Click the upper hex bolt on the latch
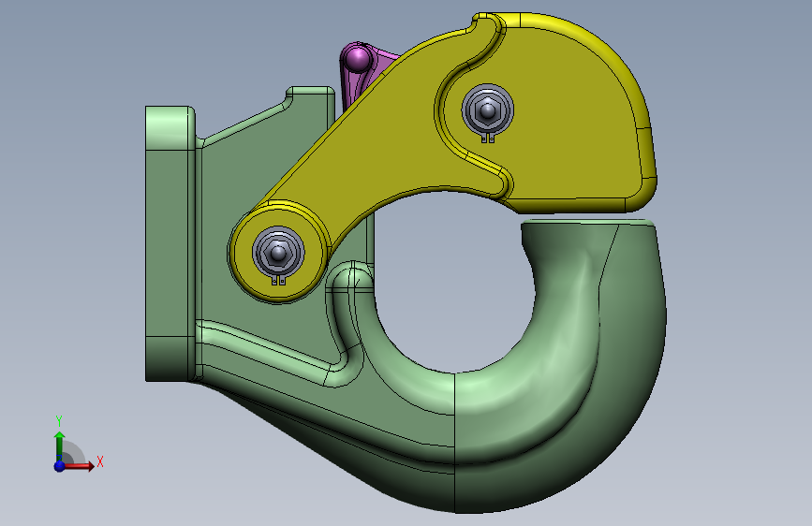 pos(487,110)
